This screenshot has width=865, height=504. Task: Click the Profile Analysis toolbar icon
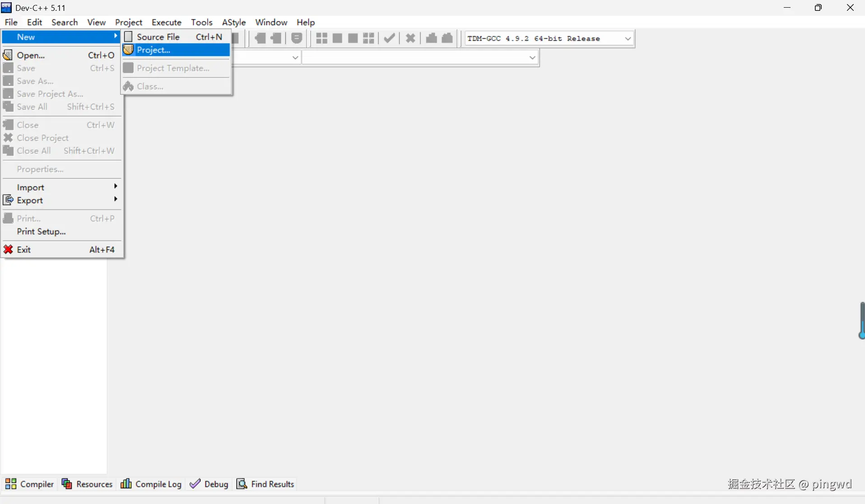[432, 38]
